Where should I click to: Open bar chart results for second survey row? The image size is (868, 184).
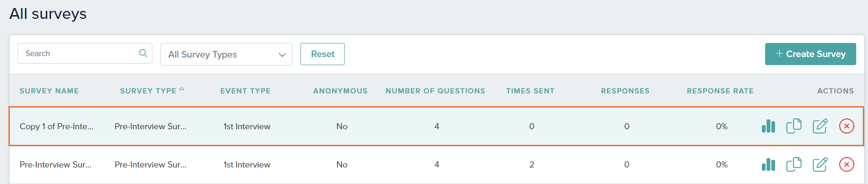click(x=768, y=164)
